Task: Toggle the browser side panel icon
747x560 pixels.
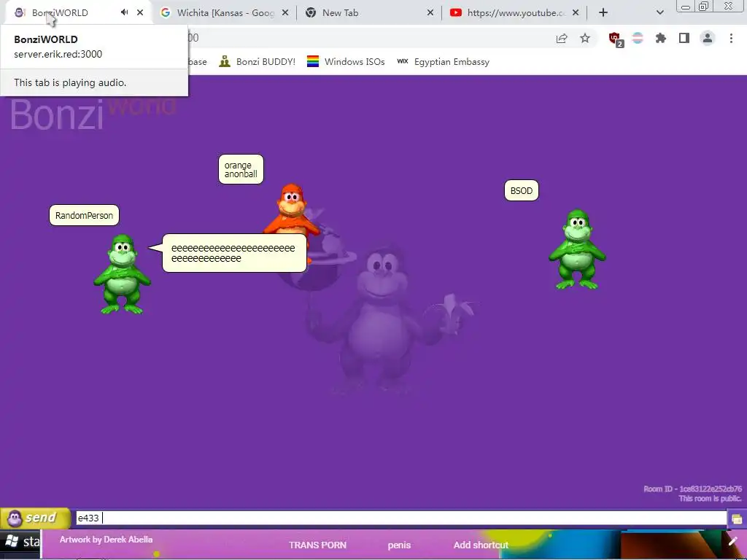Action: coord(684,38)
